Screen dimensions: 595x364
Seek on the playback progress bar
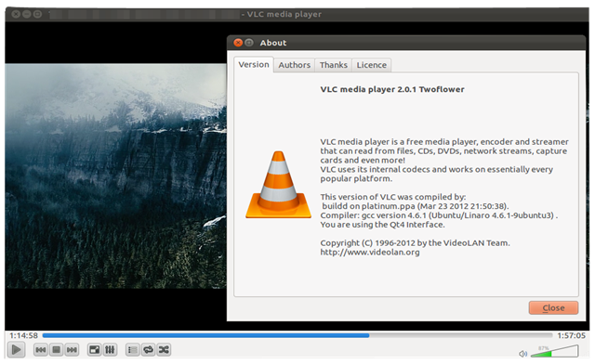click(297, 335)
